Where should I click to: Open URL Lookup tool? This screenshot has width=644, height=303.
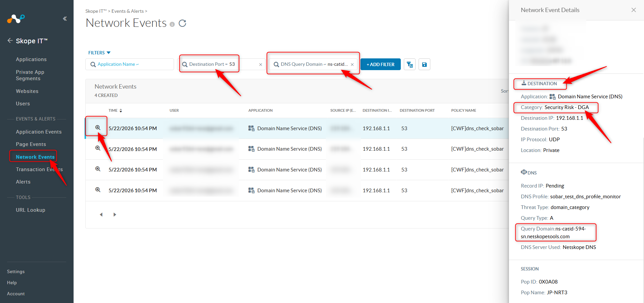click(31, 210)
